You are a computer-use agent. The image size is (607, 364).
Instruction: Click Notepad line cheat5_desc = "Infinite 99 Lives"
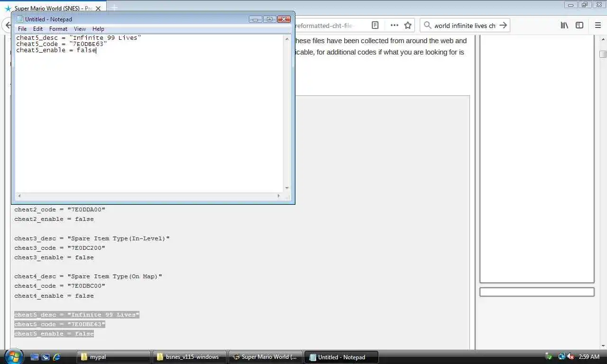point(79,37)
